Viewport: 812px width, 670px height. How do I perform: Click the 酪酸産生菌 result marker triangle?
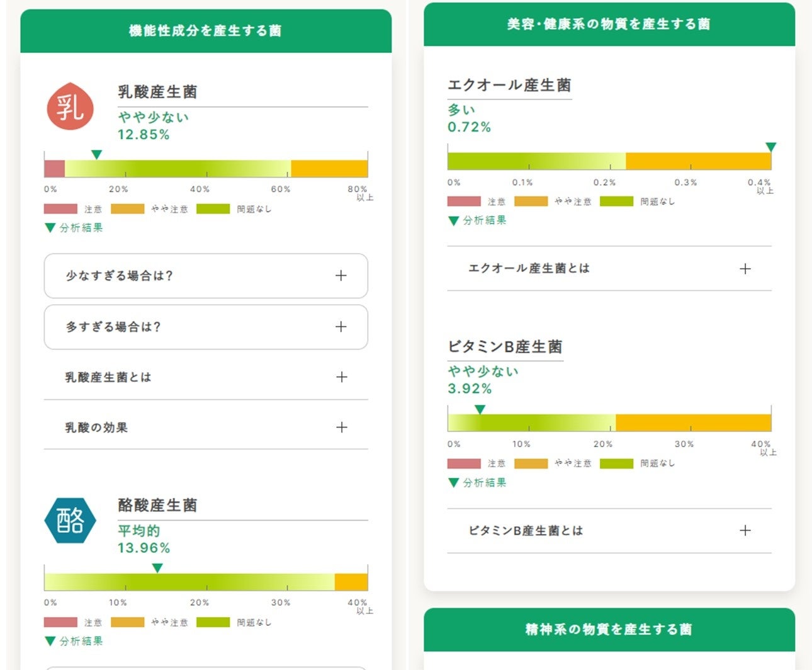157,568
